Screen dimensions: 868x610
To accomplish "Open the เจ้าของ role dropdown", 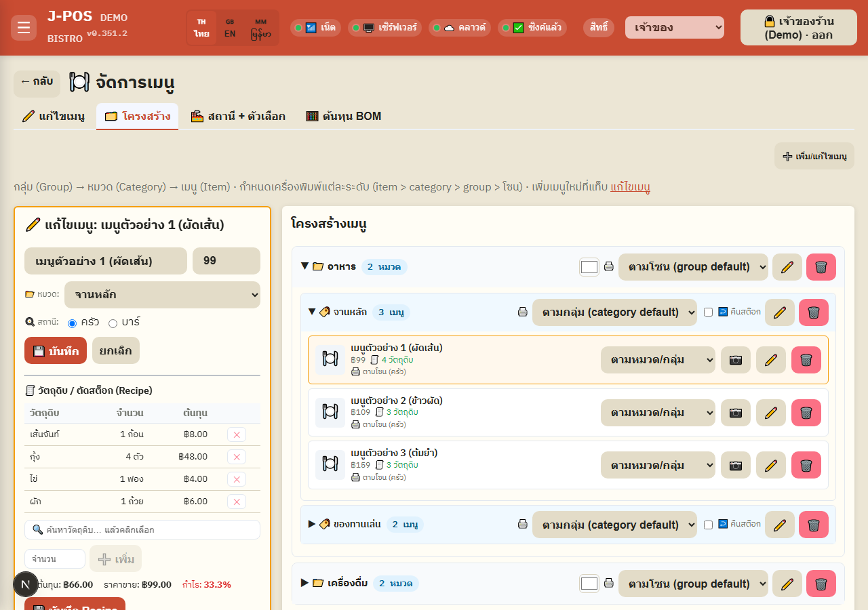I will pyautogui.click(x=675, y=28).
